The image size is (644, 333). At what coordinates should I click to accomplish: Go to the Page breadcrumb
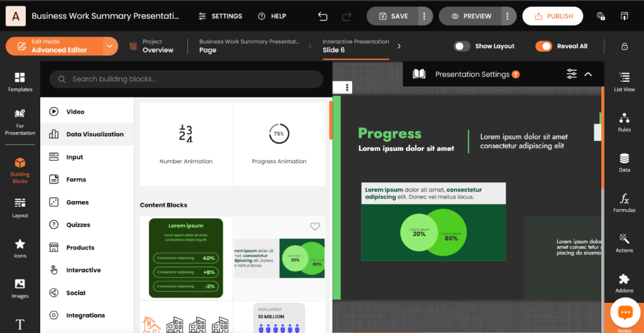249,46
